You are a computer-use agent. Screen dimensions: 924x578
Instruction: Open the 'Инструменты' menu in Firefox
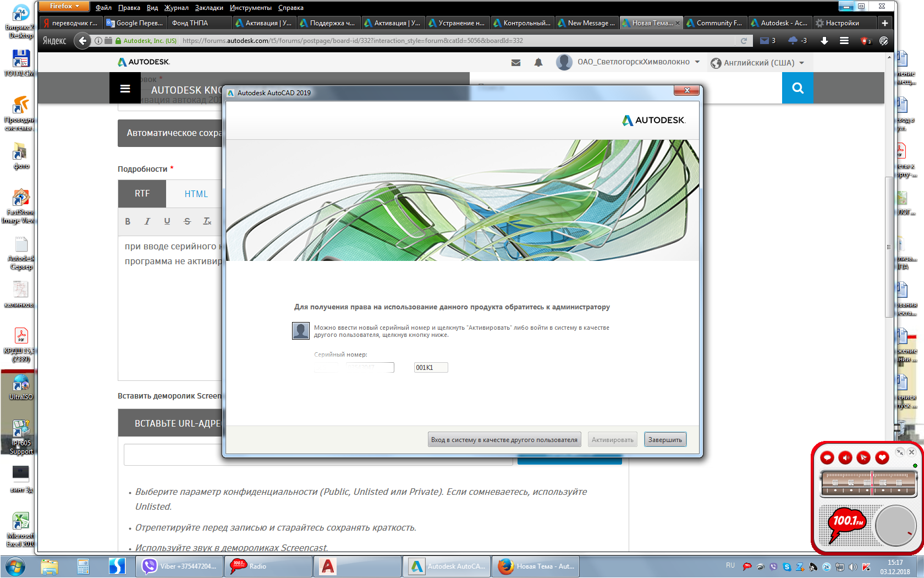click(x=251, y=8)
